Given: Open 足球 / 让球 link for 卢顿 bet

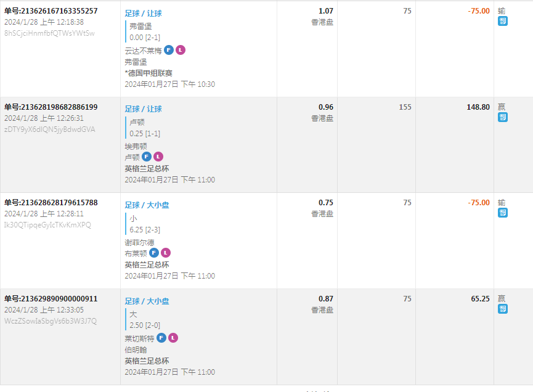Looking at the screenshot, I should point(143,109).
